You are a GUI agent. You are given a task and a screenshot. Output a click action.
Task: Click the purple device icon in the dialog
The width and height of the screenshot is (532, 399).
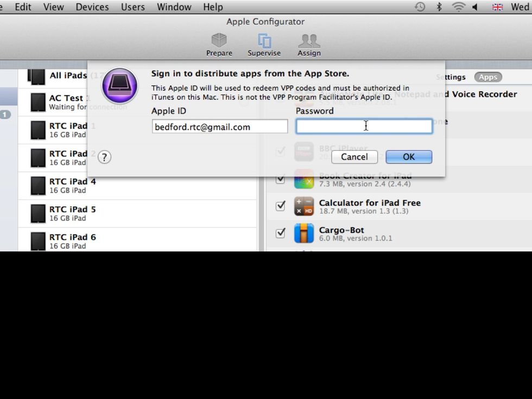(x=119, y=85)
